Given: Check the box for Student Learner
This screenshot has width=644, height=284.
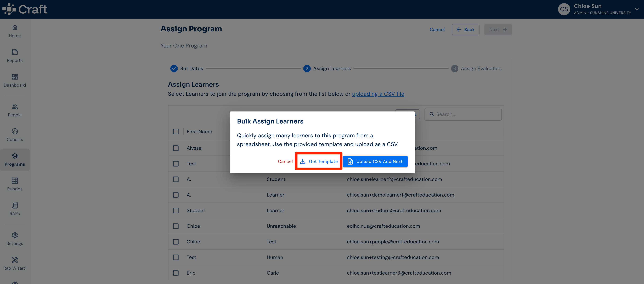Looking at the screenshot, I should coord(176,210).
